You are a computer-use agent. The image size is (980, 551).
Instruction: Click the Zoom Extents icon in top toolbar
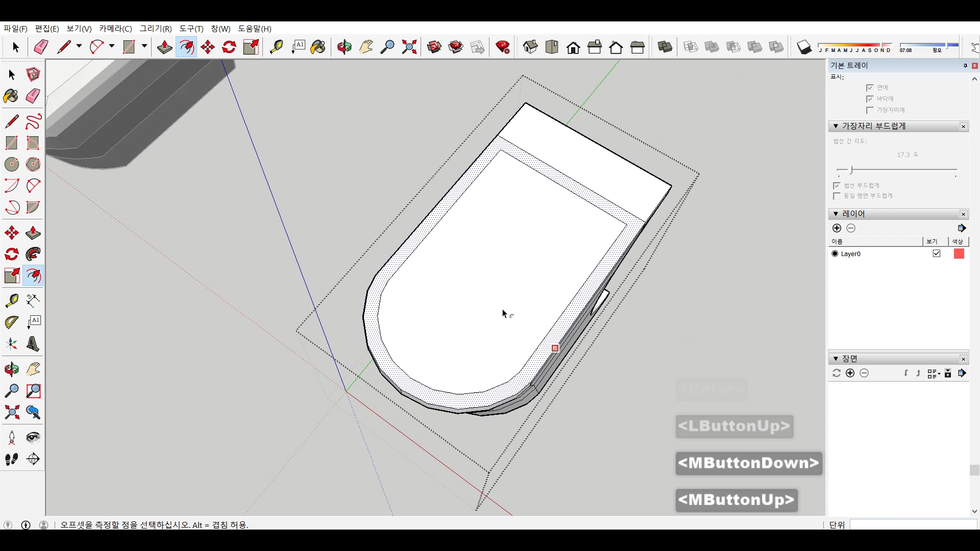pos(409,47)
